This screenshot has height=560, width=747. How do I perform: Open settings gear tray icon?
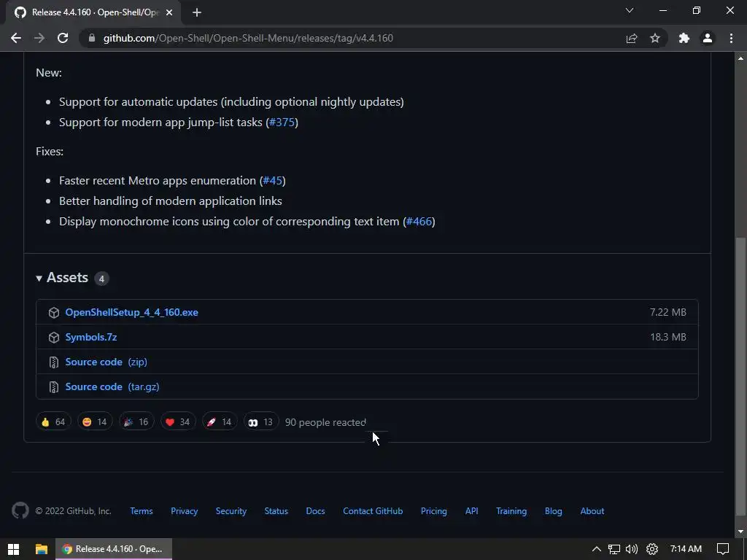click(652, 549)
